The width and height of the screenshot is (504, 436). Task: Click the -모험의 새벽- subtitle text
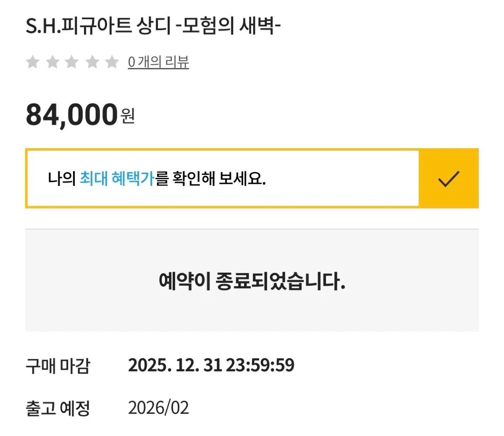click(x=227, y=27)
